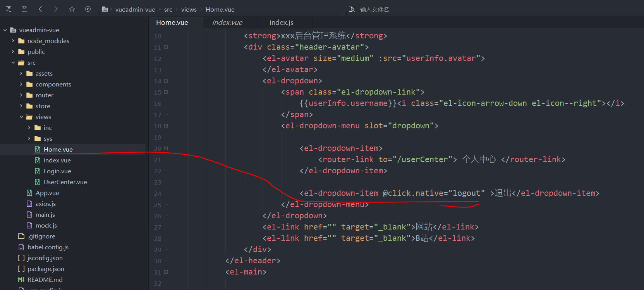Expand the inc folder arrow
Viewport: 644px width, 290px height.
pyautogui.click(x=29, y=128)
